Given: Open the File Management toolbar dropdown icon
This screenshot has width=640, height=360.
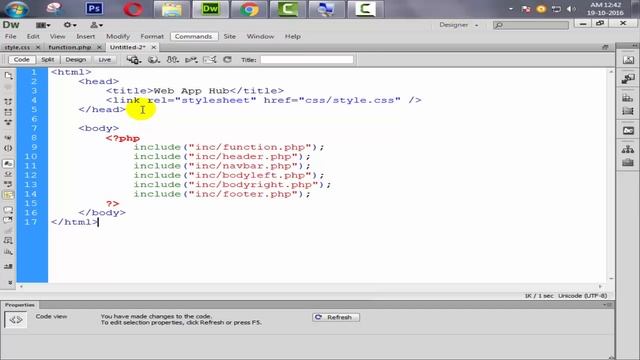Looking at the screenshot, I should [x=133, y=60].
